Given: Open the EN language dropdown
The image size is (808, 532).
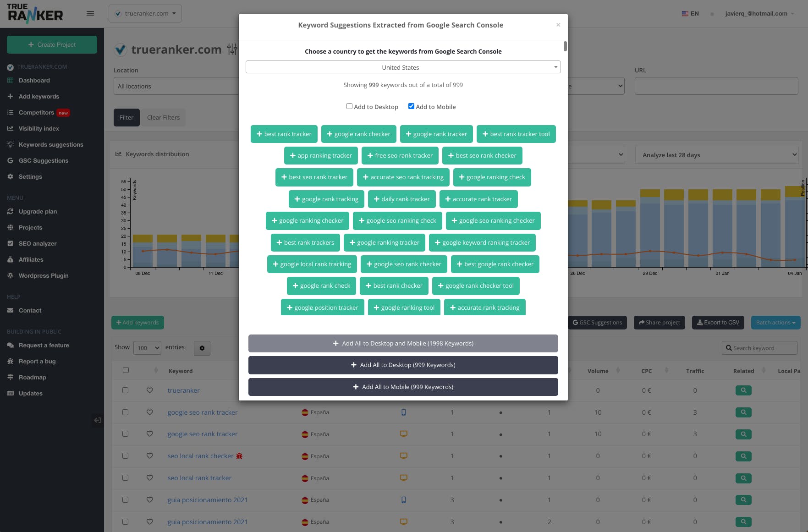Looking at the screenshot, I should pyautogui.click(x=690, y=14).
